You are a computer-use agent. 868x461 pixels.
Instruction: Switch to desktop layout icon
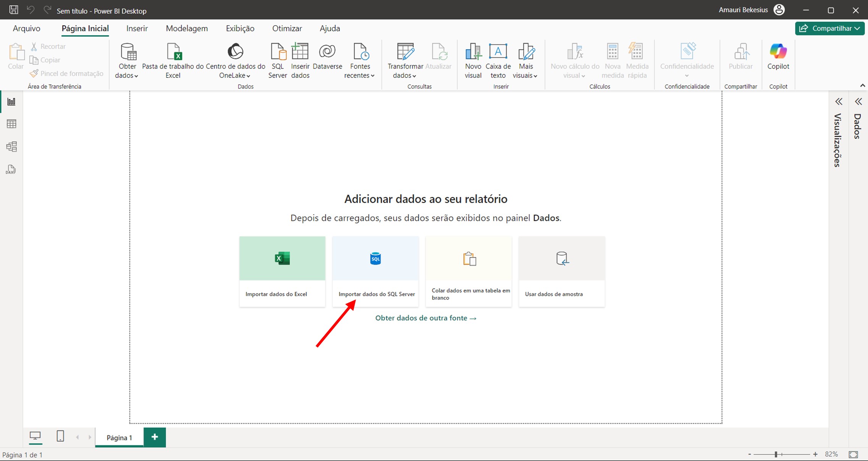tap(35, 436)
